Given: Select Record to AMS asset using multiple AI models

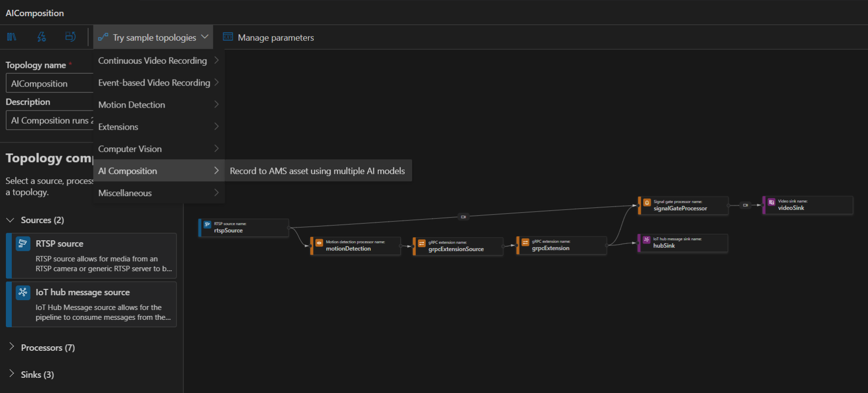Looking at the screenshot, I should 318,171.
